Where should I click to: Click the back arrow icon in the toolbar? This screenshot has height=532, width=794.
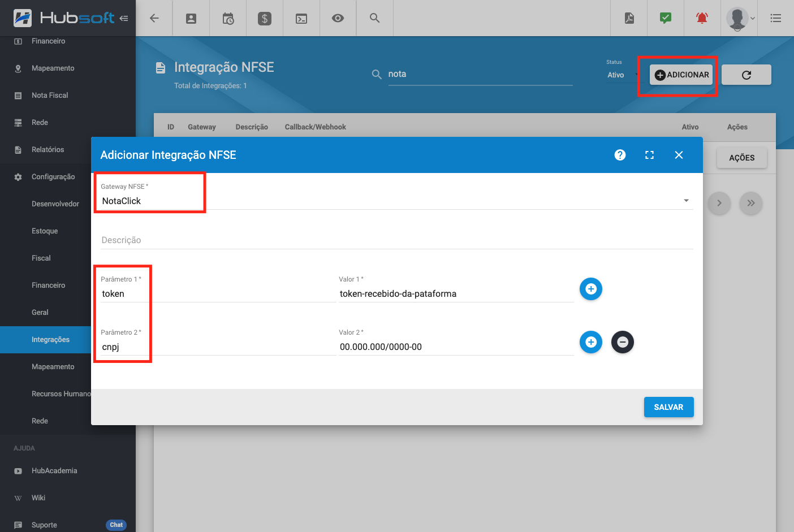154,18
